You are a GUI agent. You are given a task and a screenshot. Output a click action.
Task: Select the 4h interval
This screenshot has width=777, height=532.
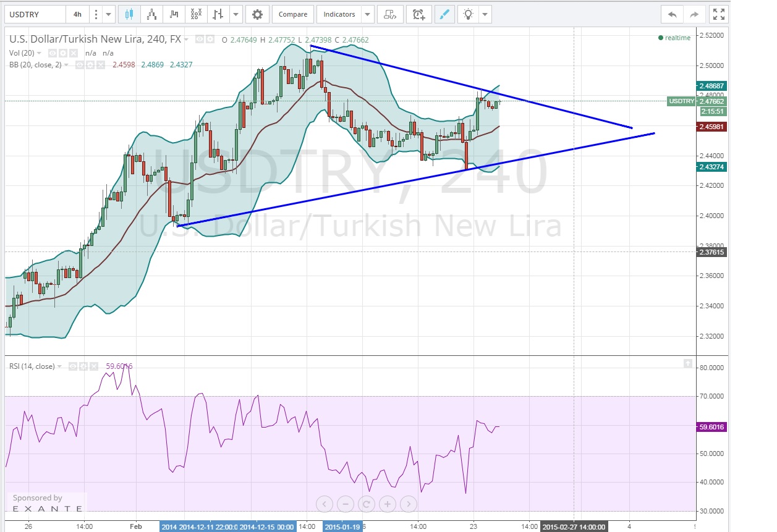tap(77, 14)
